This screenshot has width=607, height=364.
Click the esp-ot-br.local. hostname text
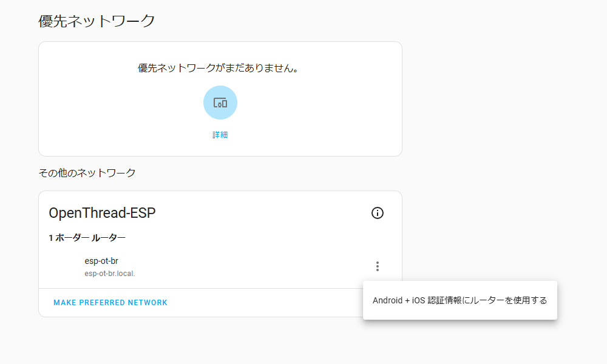[x=110, y=274]
